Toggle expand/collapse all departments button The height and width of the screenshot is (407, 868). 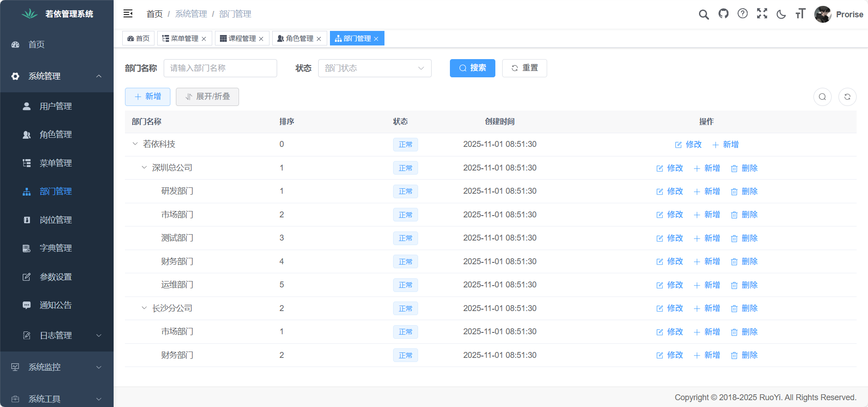coord(207,97)
